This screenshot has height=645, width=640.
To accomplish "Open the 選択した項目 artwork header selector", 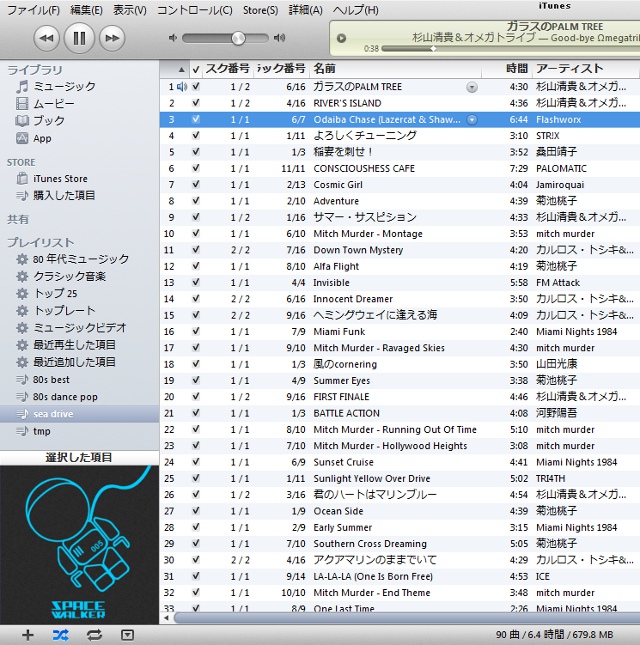I will coord(79,457).
